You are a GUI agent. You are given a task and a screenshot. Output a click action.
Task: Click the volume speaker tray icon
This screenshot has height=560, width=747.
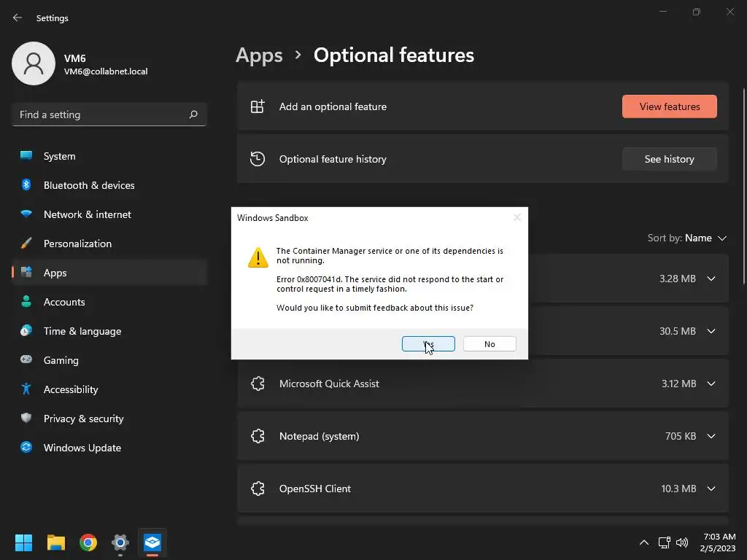(682, 542)
